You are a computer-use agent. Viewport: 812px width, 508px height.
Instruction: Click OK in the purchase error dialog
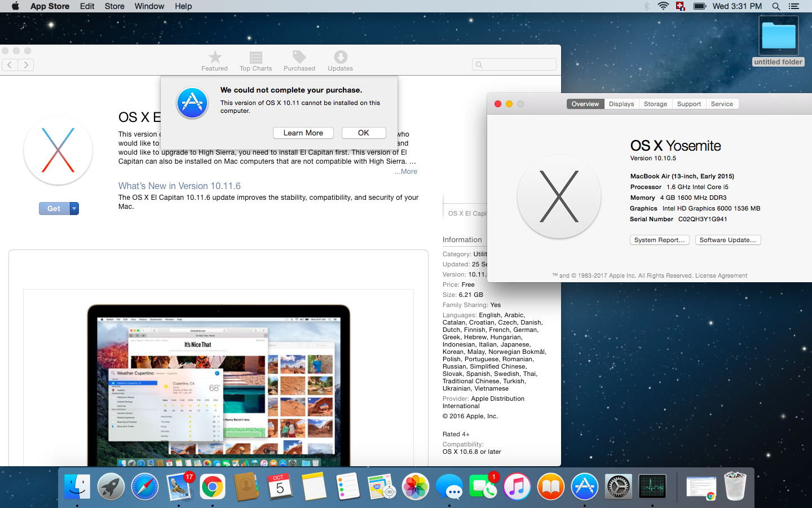coord(364,133)
